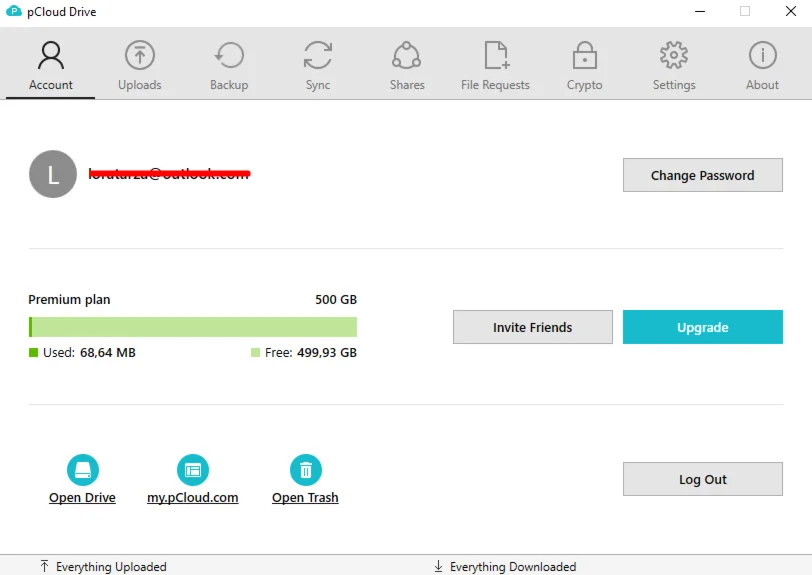
Task: Click the Open Drive icon
Action: pos(83,470)
